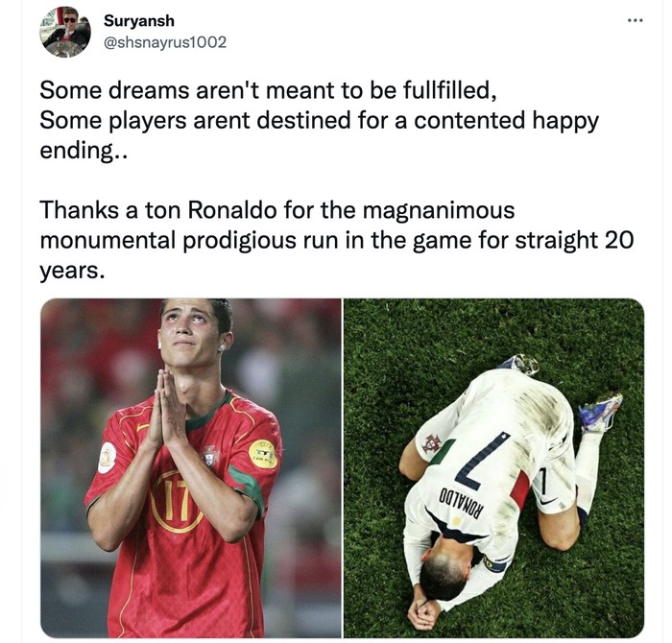672x643 pixels.
Task: Open the three-dot more options menu
Action: 636,20
